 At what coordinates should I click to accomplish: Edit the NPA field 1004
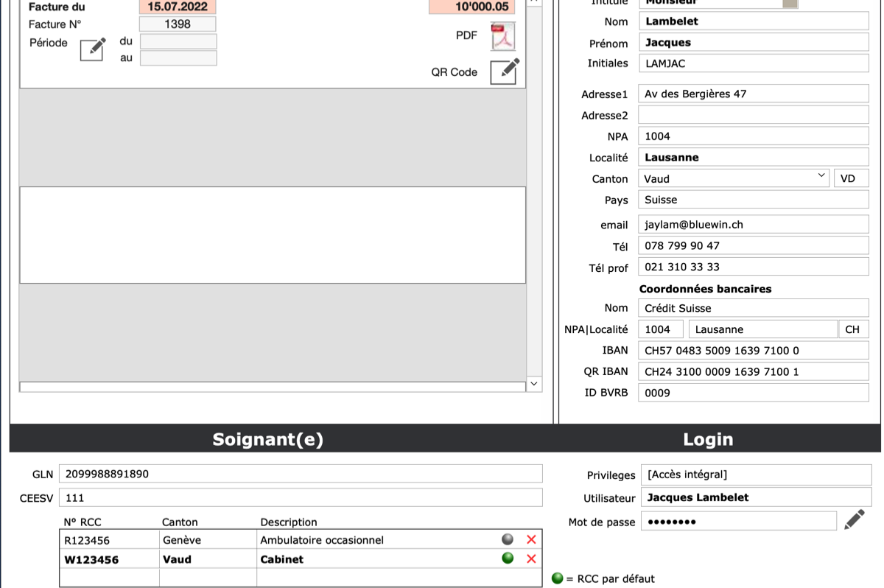(754, 136)
